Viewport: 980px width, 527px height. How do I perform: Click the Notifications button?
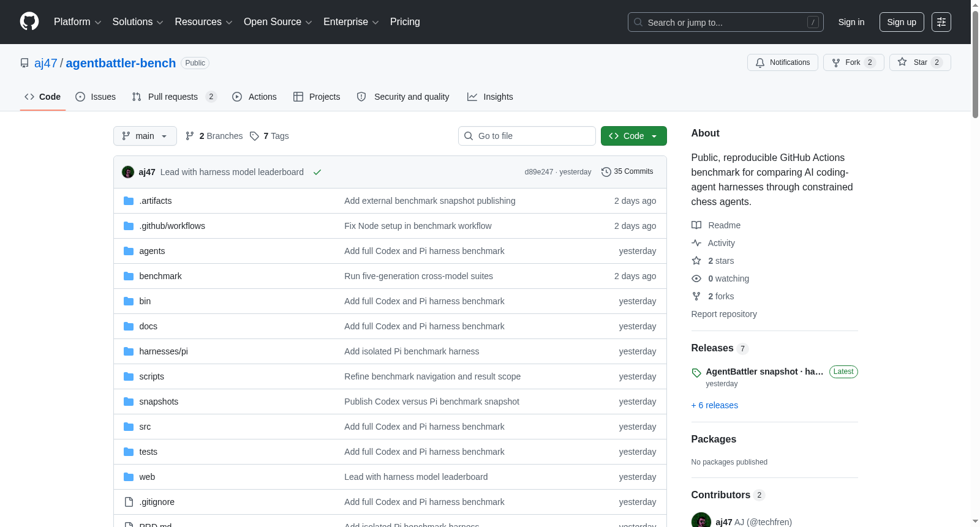pos(783,62)
